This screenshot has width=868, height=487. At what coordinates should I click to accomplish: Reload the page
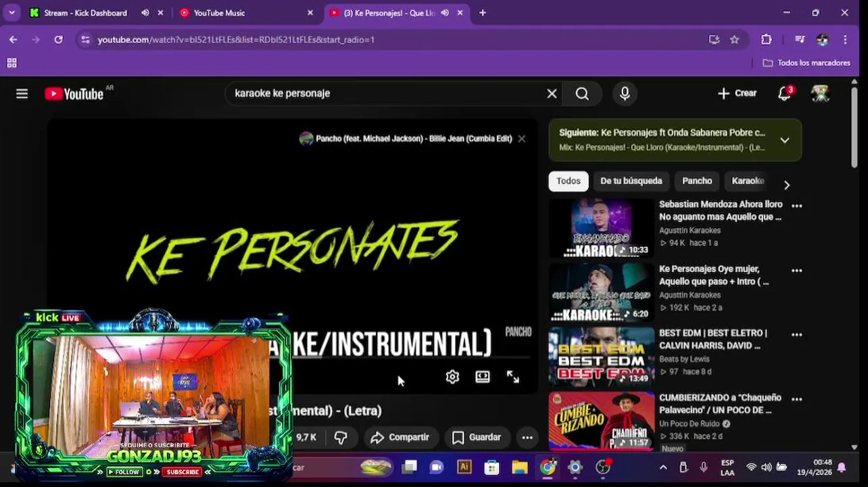coord(59,40)
